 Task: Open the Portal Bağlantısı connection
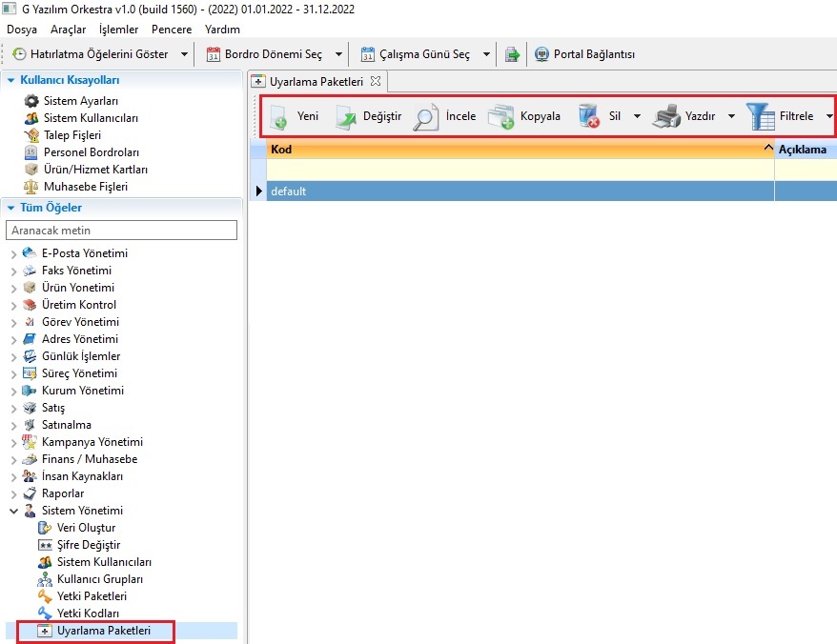point(584,54)
